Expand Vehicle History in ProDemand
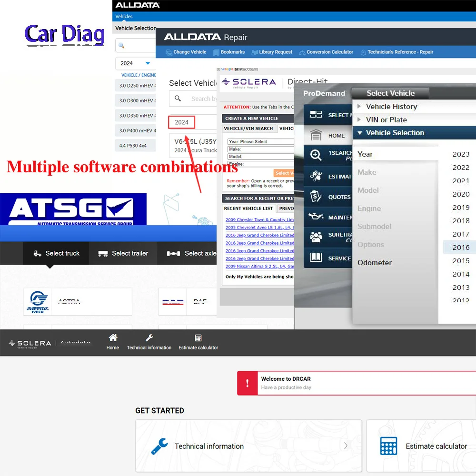This screenshot has height=476, width=476. click(414, 107)
